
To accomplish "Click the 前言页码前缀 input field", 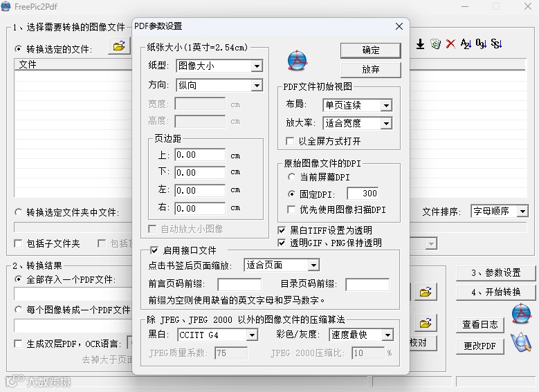I will coord(239,284).
